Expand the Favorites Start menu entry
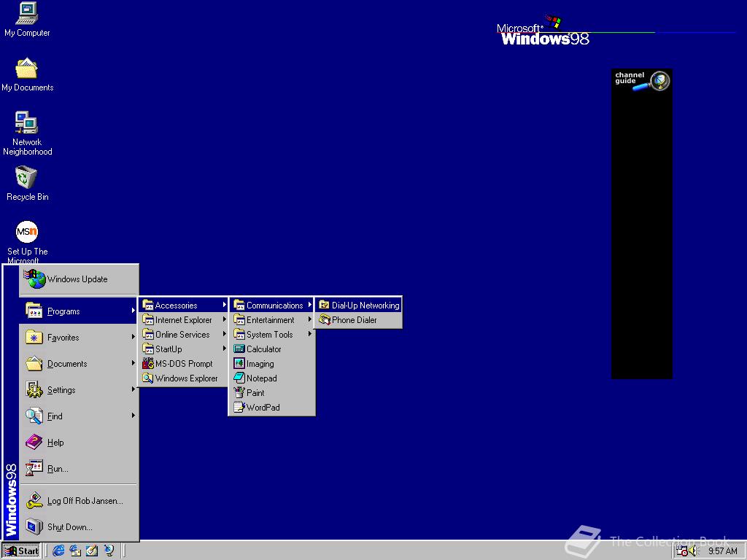Screen dimensions: 747x560 [x=79, y=337]
